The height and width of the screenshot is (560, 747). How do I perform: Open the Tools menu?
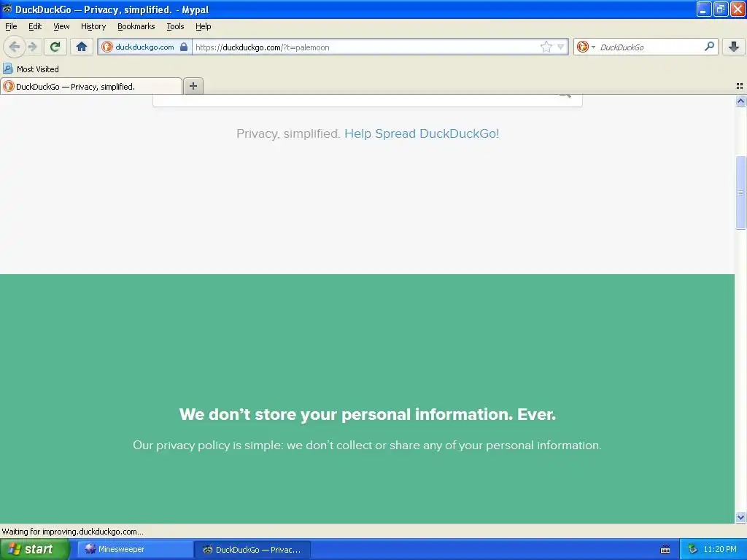tap(175, 26)
